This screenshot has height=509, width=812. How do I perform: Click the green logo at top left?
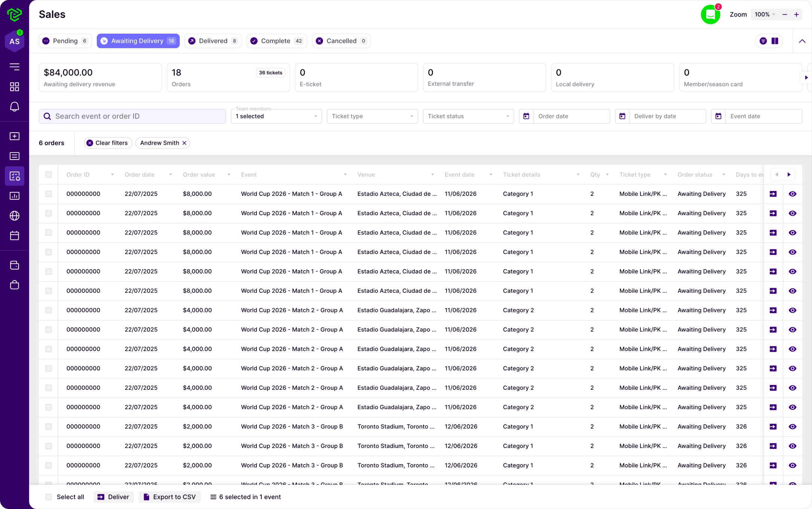15,15
